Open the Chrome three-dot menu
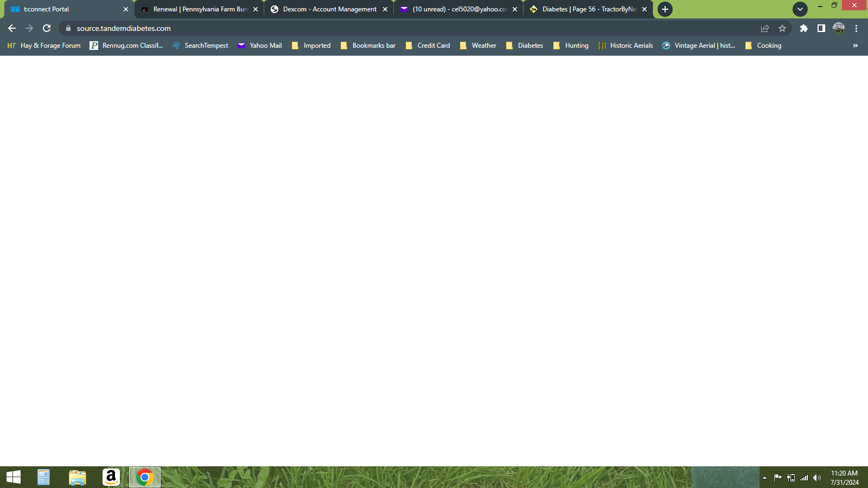 coord(856,28)
